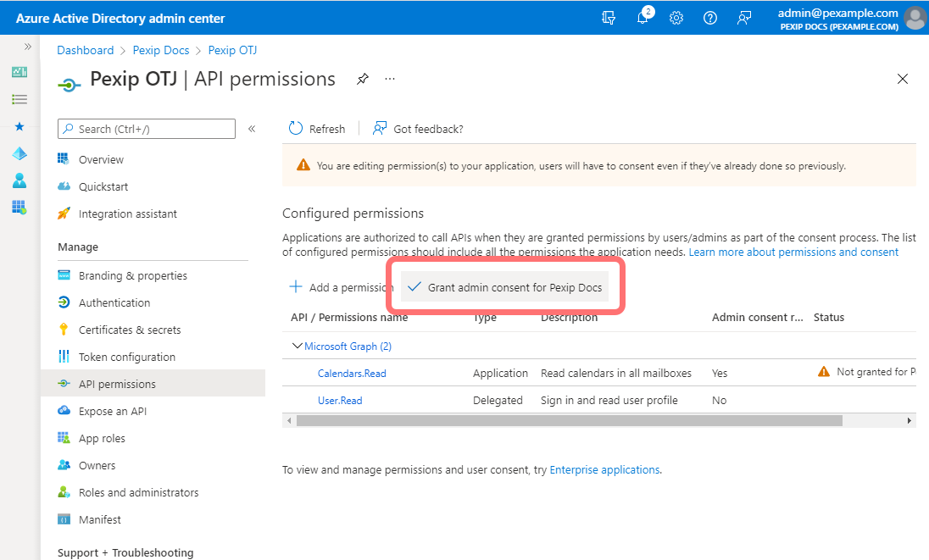929x560 pixels.
Task: Open the more options ellipsis beside title
Action: click(x=390, y=79)
